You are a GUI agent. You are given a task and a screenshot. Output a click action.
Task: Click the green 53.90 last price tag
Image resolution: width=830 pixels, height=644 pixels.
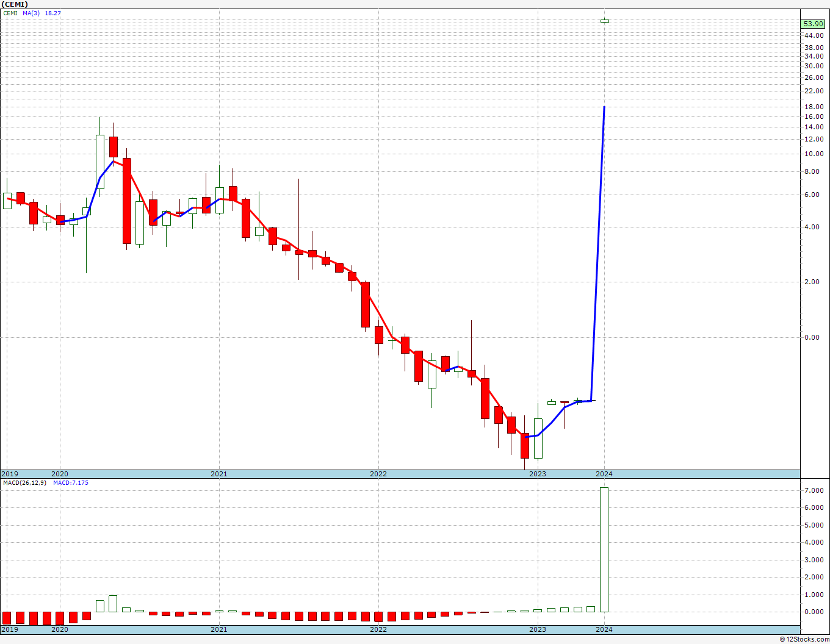813,24
